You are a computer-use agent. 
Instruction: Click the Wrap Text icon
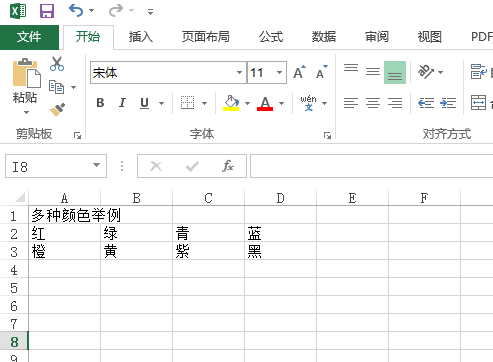tap(479, 72)
